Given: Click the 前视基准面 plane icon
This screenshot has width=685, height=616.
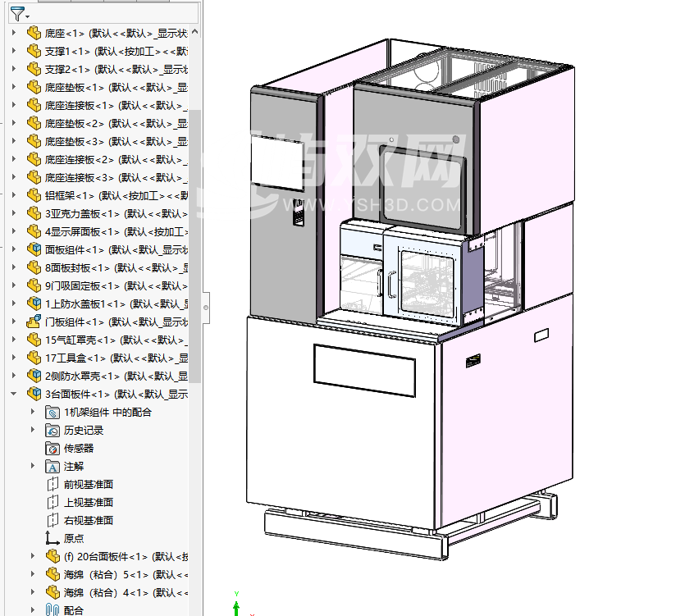Looking at the screenshot, I should tap(53, 484).
